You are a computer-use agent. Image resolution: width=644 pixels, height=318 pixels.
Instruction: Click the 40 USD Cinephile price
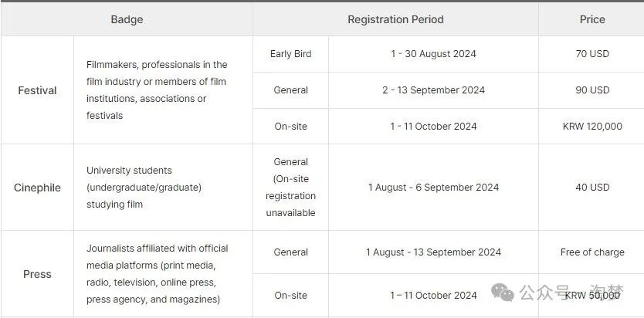pos(592,187)
